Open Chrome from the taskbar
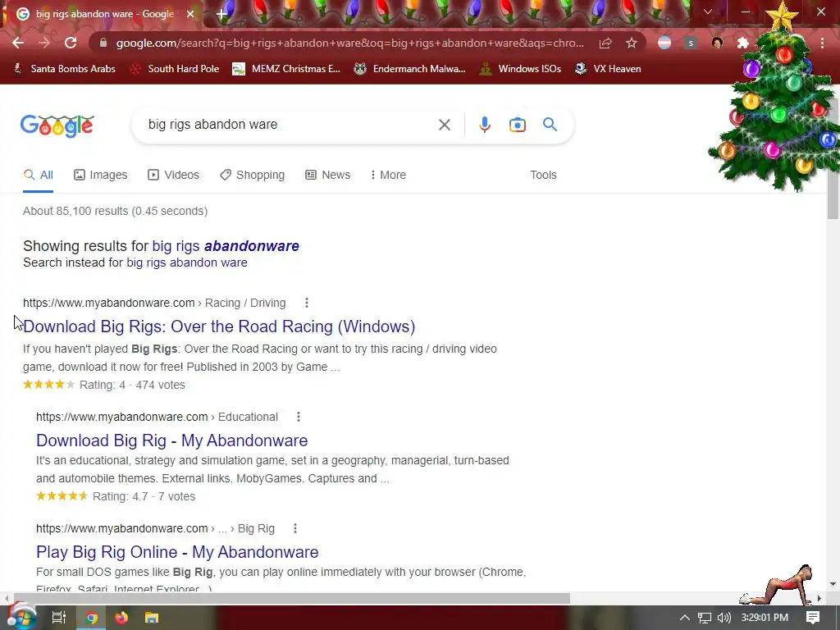 [92, 618]
